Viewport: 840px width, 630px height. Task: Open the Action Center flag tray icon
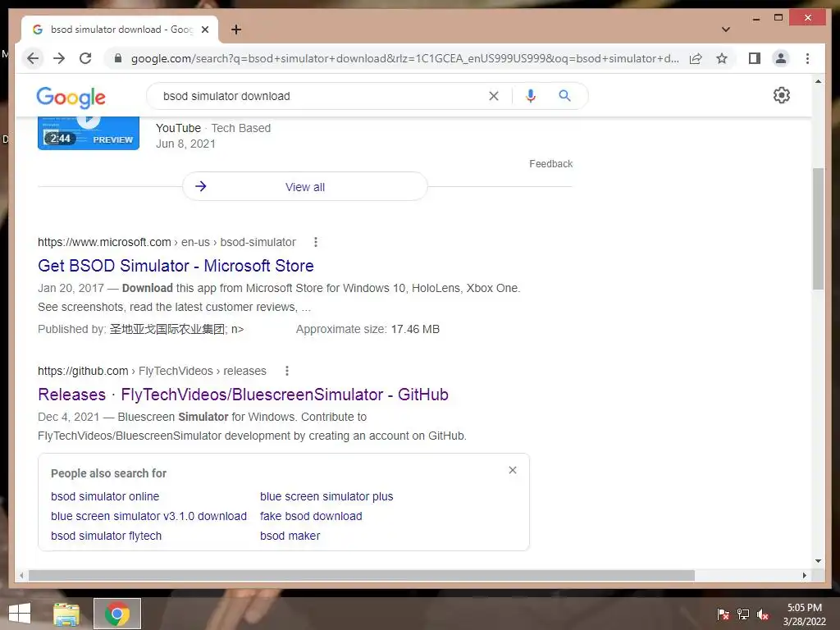[723, 614]
